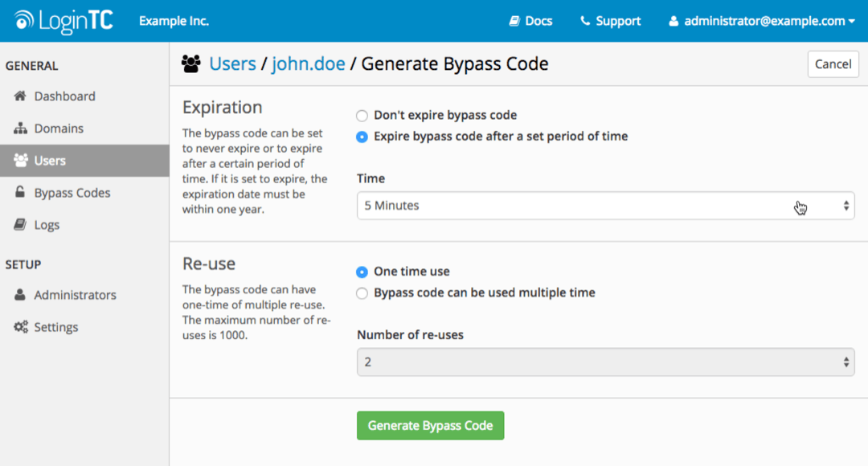Screen dimensions: 868x466
Task: Open the Users sidebar item
Action: pos(84,161)
